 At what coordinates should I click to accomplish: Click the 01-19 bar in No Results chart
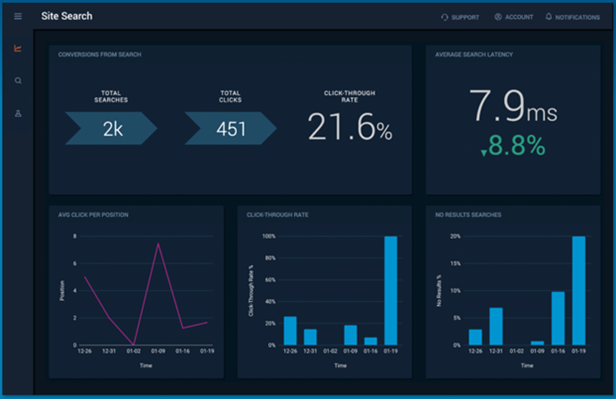pos(579,291)
